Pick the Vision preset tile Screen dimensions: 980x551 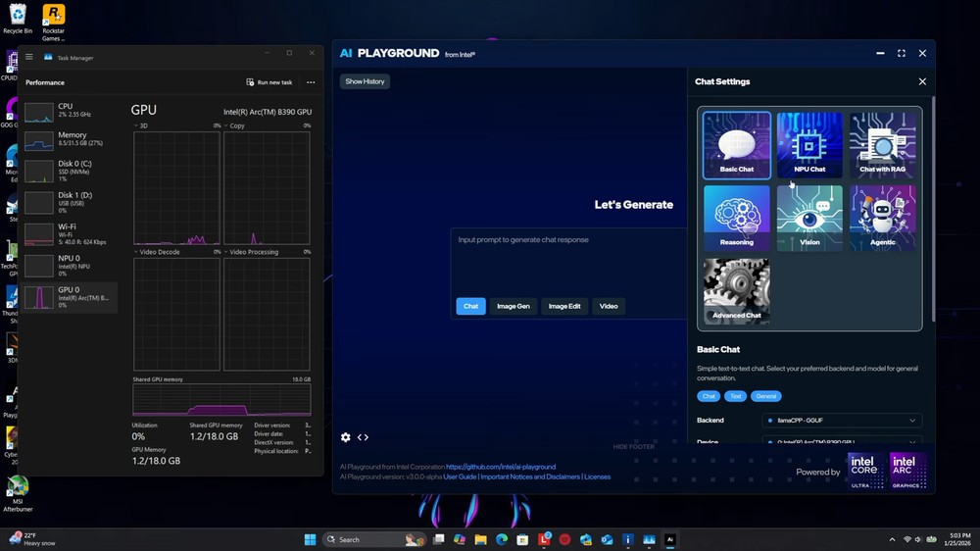point(809,218)
